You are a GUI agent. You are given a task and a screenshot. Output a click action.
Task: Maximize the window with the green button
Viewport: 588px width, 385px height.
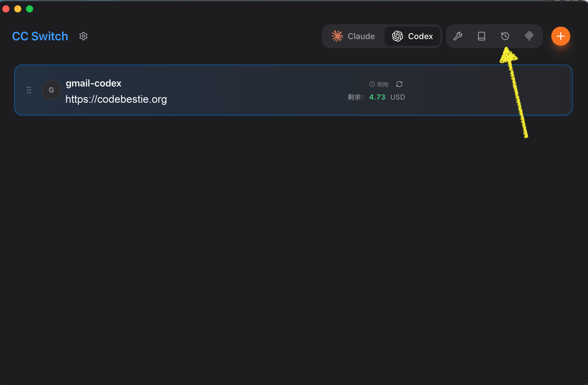click(30, 9)
